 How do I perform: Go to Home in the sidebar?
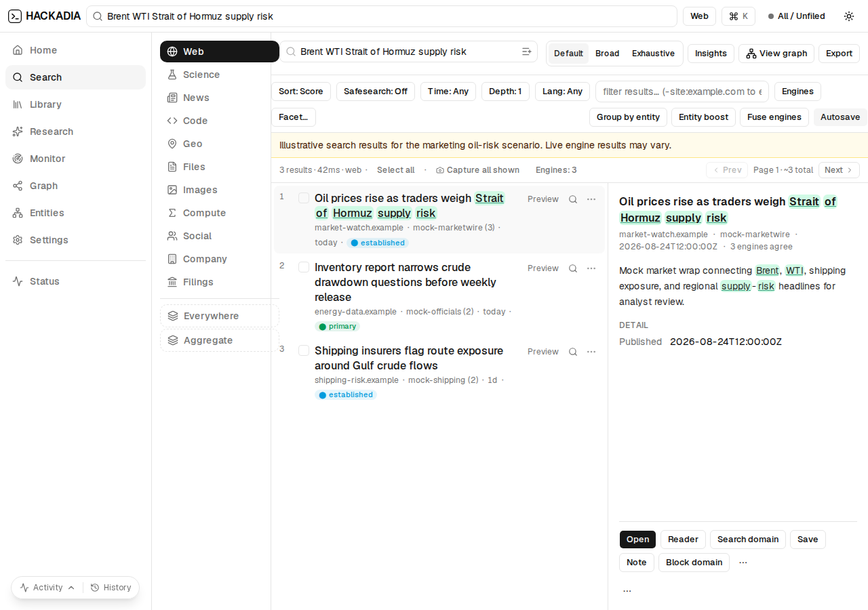click(x=75, y=50)
